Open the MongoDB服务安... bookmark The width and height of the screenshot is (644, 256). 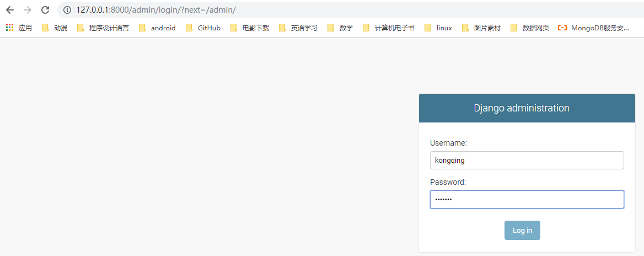point(593,28)
